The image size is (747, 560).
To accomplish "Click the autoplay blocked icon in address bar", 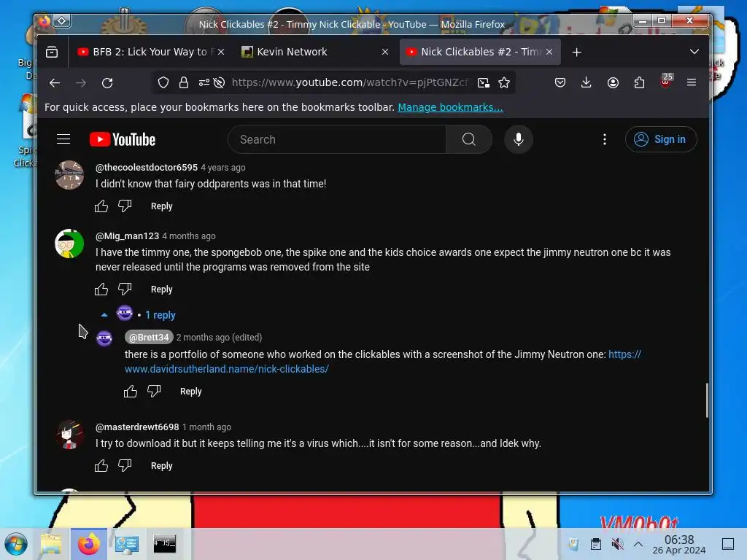I will pyautogui.click(x=219, y=83).
